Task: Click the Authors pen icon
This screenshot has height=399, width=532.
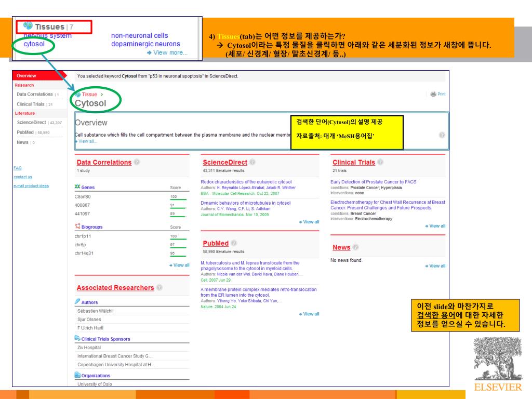Action: coord(77,301)
